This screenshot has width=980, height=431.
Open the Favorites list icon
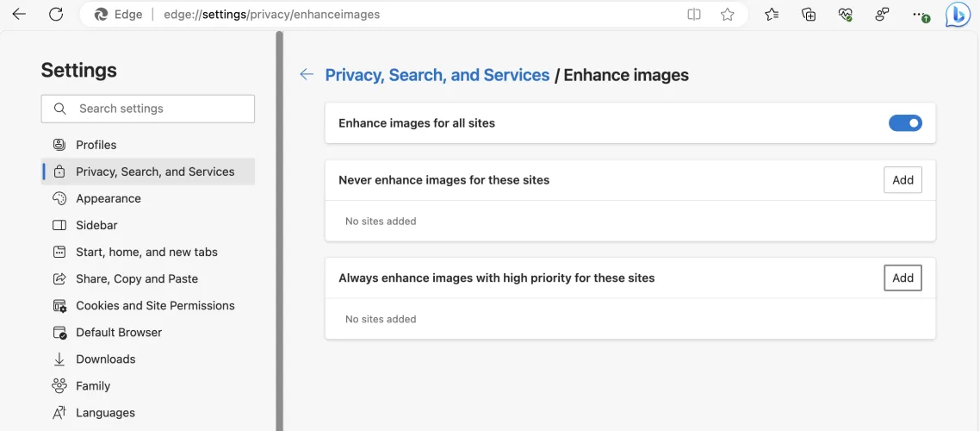pyautogui.click(x=772, y=15)
